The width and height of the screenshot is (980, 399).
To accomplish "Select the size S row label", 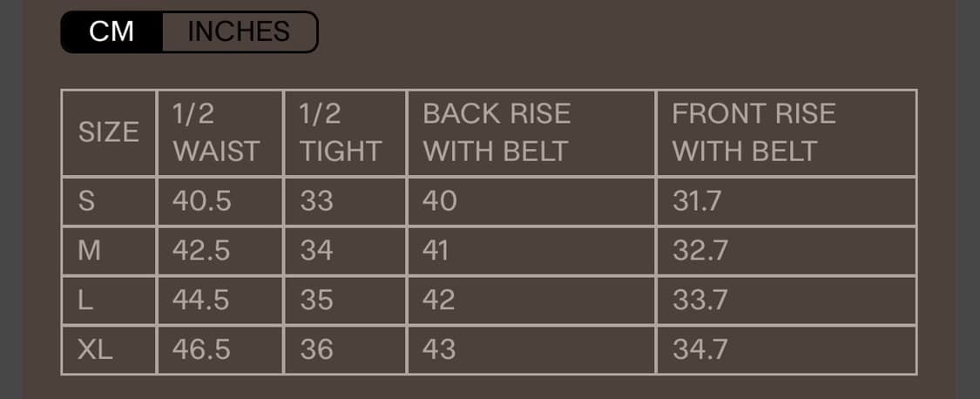I will pos(87,201).
